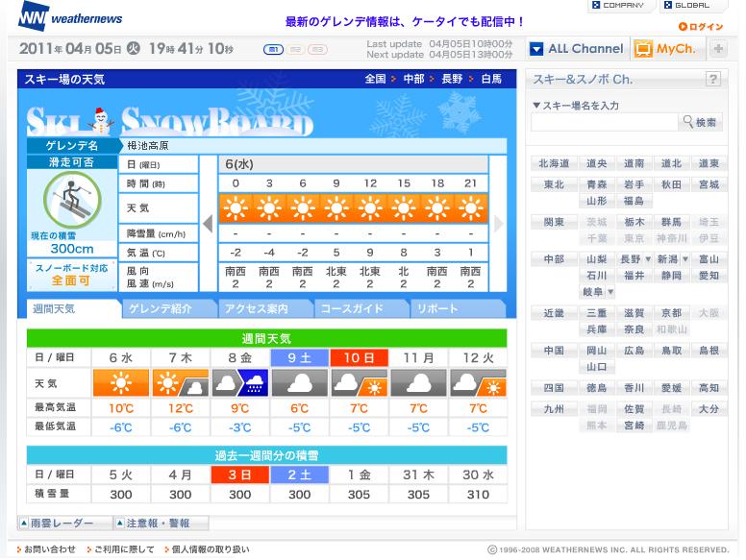Open the 岐阜 prefecture dropdown
The width and height of the screenshot is (746, 560).
(597, 292)
